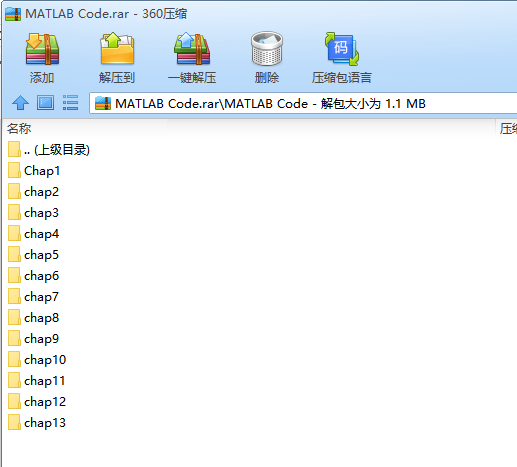The image size is (517, 467).
Task: Select the Chap1 folder
Action: [x=34, y=171]
